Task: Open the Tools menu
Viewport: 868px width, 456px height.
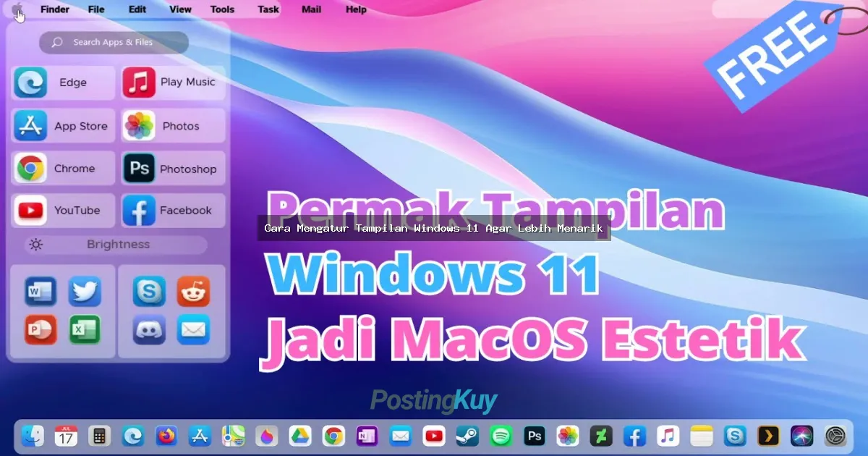Action: [x=222, y=9]
